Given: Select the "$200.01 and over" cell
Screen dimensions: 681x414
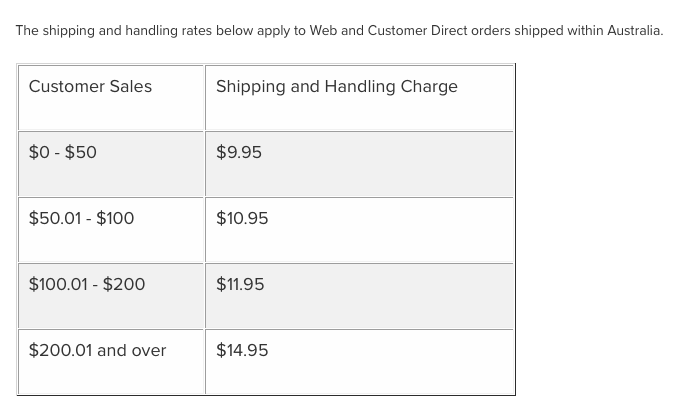Looking at the screenshot, I should click(x=97, y=351).
